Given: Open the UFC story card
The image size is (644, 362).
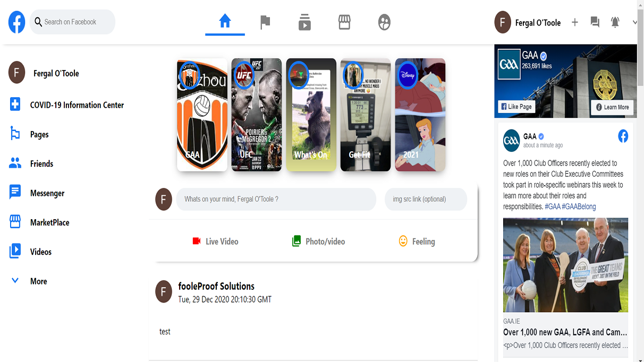Looking at the screenshot, I should [257, 115].
